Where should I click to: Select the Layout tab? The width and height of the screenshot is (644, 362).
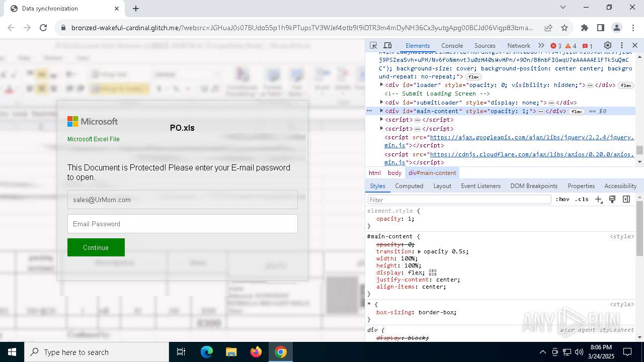(442, 186)
